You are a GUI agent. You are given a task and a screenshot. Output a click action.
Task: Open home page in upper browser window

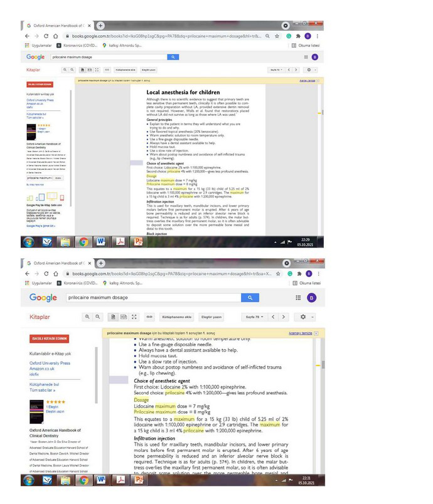[56, 36]
